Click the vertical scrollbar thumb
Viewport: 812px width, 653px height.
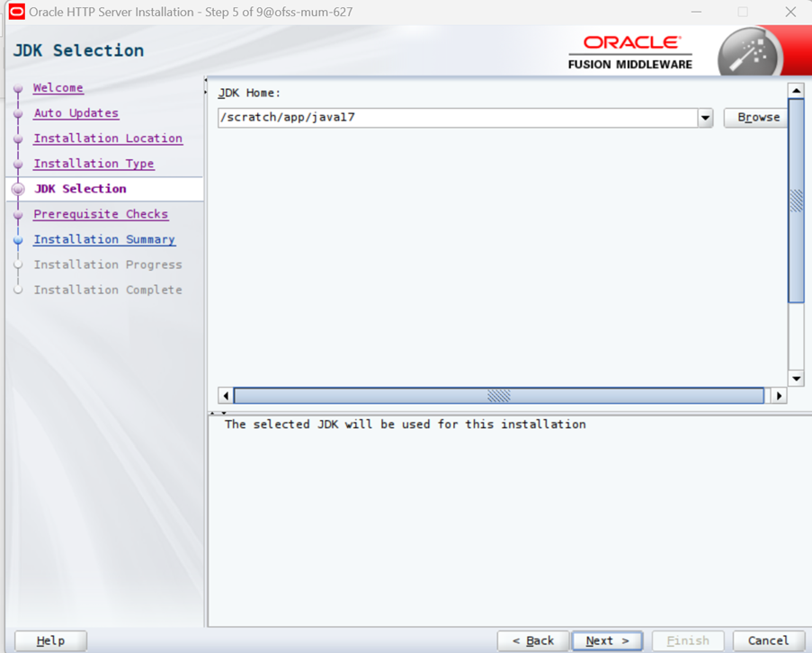point(796,200)
